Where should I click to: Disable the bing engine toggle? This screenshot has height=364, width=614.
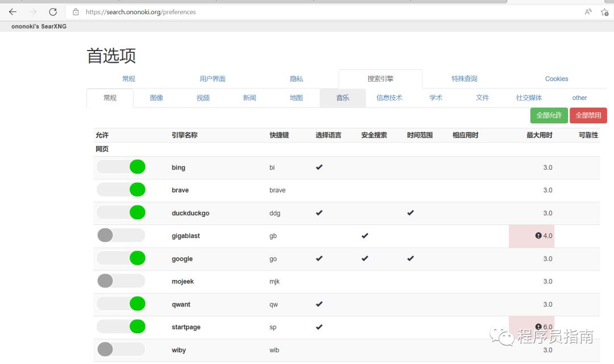[121, 167]
